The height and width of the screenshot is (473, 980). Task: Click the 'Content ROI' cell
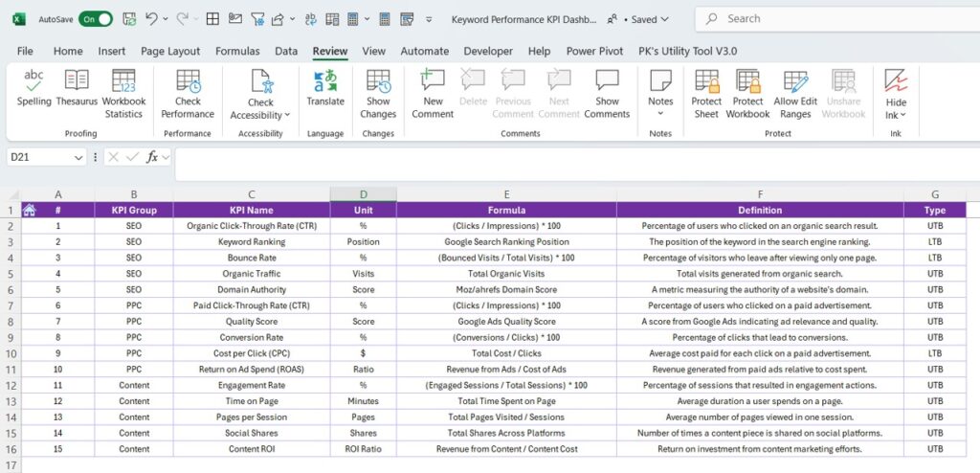click(252, 449)
